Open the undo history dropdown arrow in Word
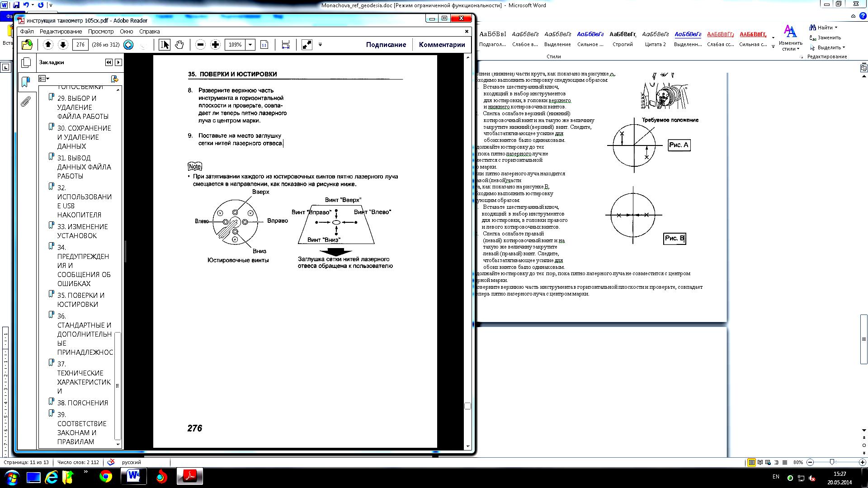The width and height of the screenshot is (868, 488). pyautogui.click(x=33, y=5)
